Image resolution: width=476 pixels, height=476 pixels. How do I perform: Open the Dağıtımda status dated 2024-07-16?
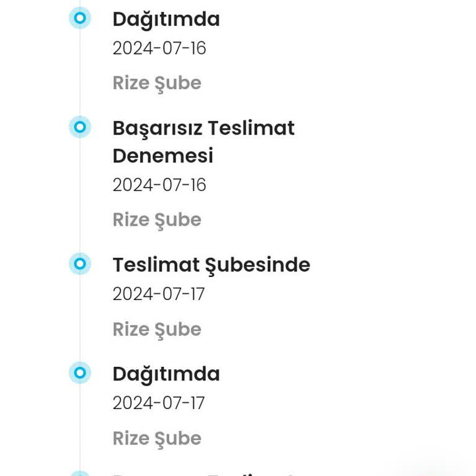click(166, 19)
